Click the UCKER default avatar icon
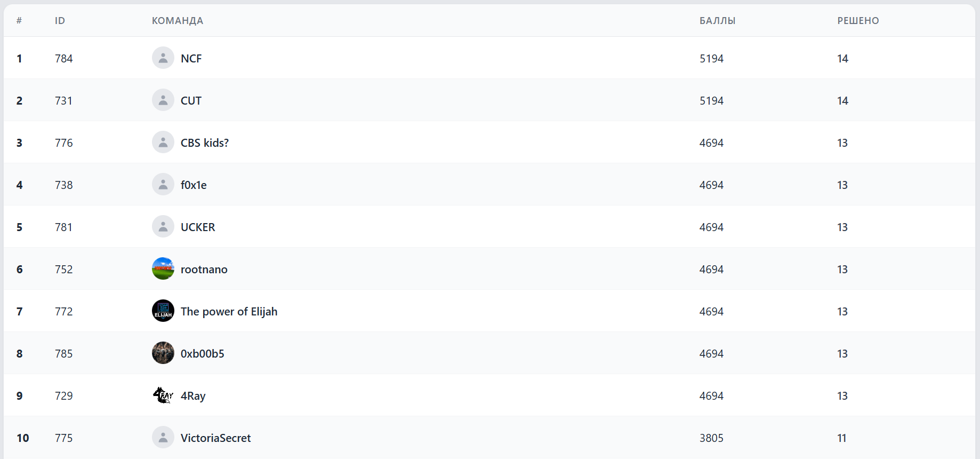The width and height of the screenshot is (980, 459). point(163,226)
